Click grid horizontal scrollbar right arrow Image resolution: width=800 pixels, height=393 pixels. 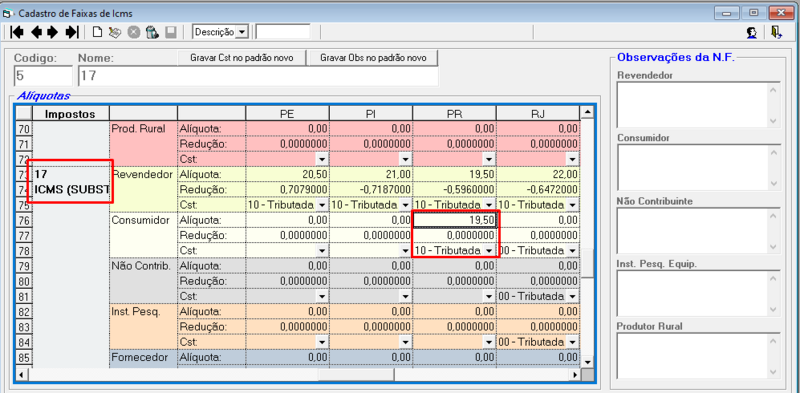[x=575, y=375]
